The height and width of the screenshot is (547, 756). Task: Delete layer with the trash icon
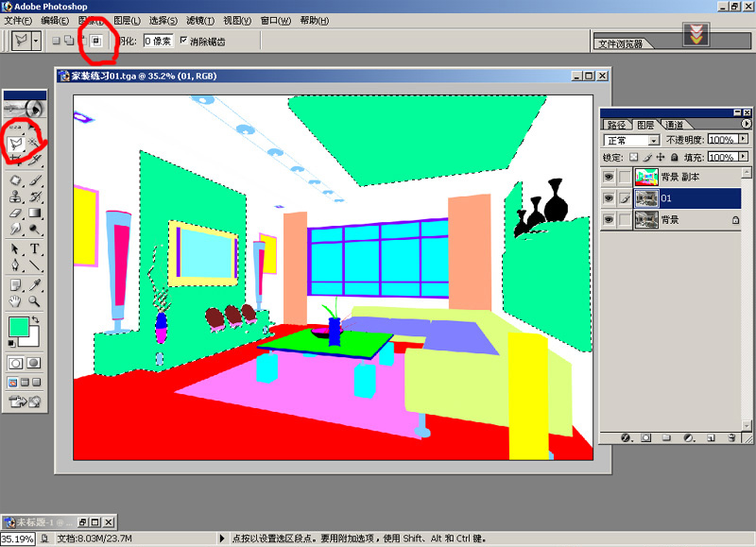[x=731, y=437]
